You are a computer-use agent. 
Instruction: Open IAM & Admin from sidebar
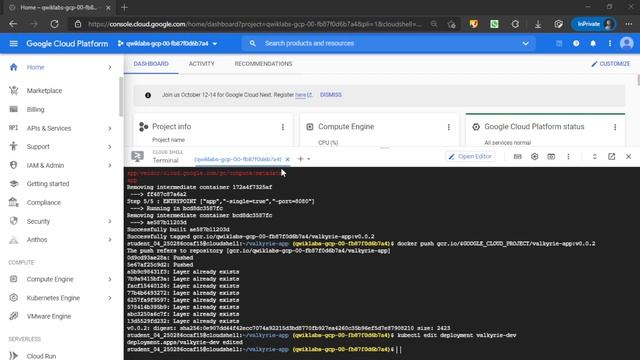(45, 165)
